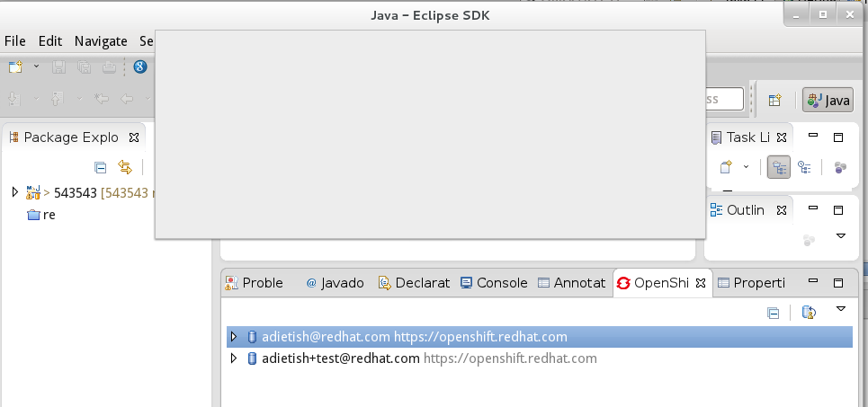Maximize the Outline panel
868x407 pixels.
tap(838, 210)
